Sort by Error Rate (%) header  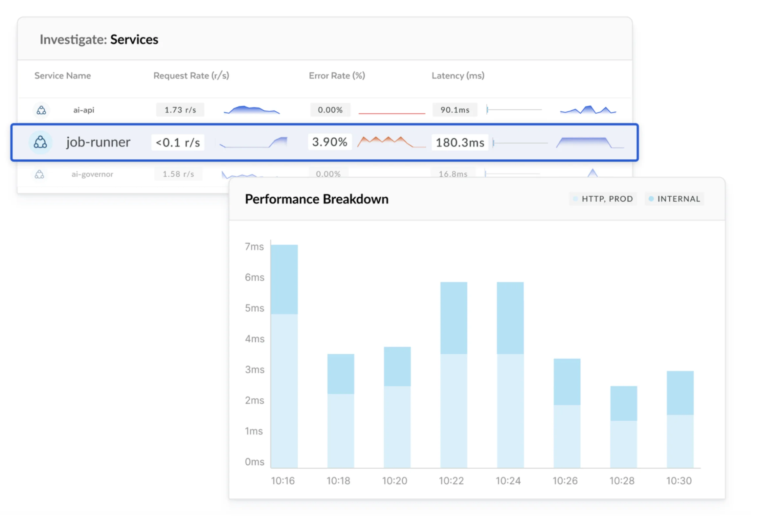click(x=337, y=76)
